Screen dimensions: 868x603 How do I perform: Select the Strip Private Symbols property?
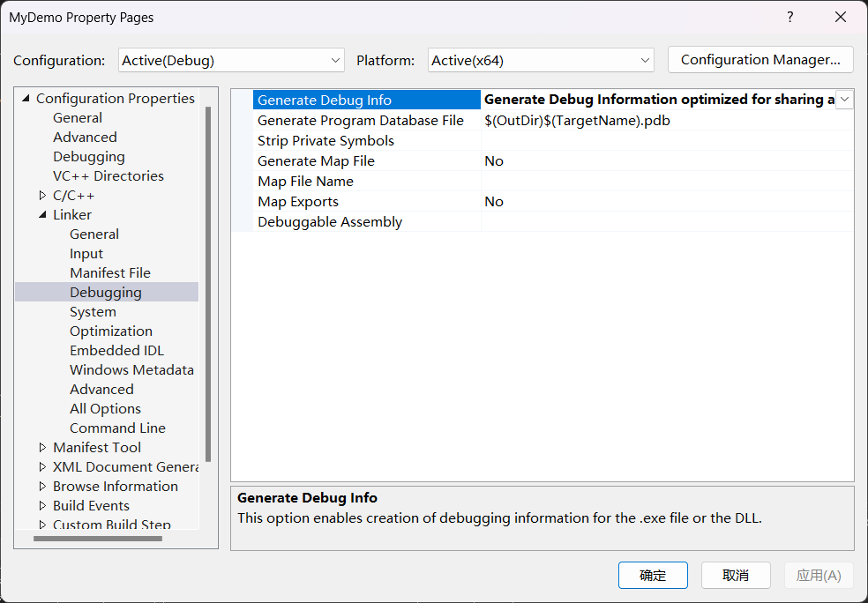tap(366, 140)
